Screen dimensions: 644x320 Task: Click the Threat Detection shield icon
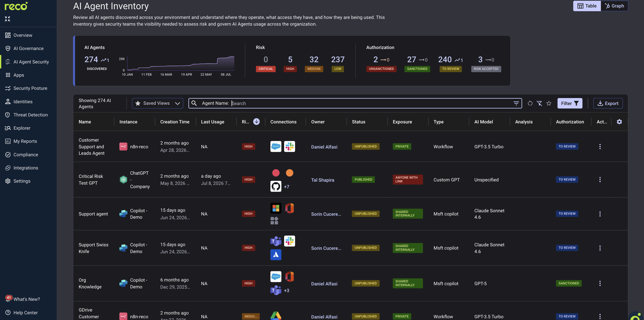(x=8, y=115)
